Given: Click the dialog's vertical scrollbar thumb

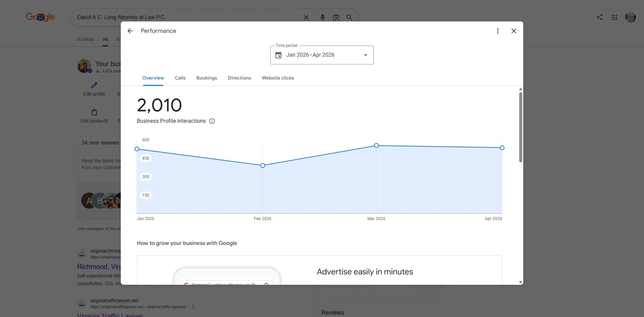Looking at the screenshot, I should pos(521,127).
